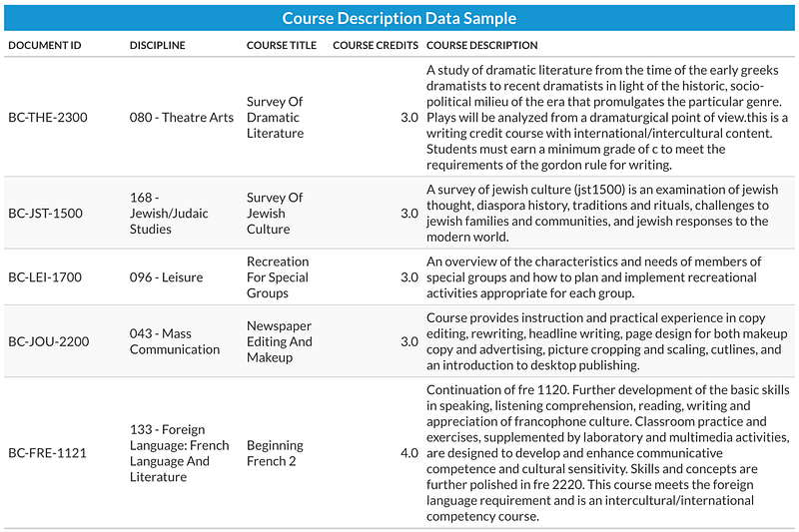Click the 096 - Leisure discipline cell
Screen dimensions: 799x532
166,277
